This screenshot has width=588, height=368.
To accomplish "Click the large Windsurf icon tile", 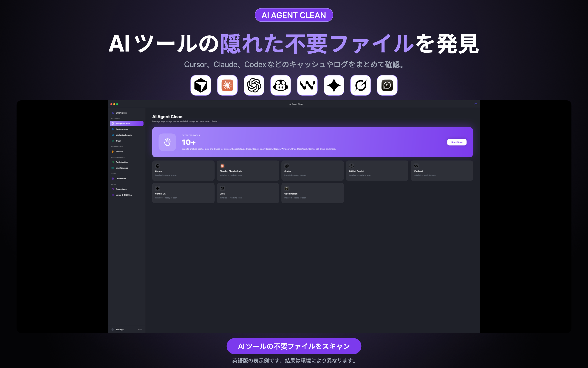I will (x=307, y=85).
